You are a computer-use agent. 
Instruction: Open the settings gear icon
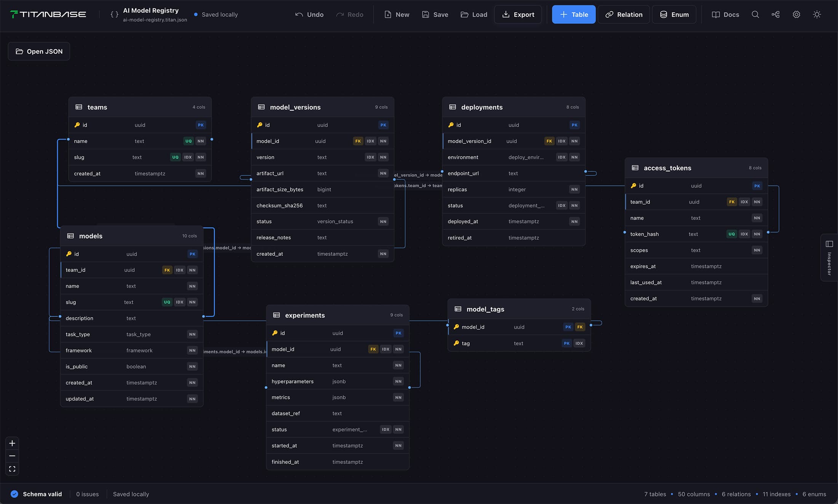(x=796, y=14)
